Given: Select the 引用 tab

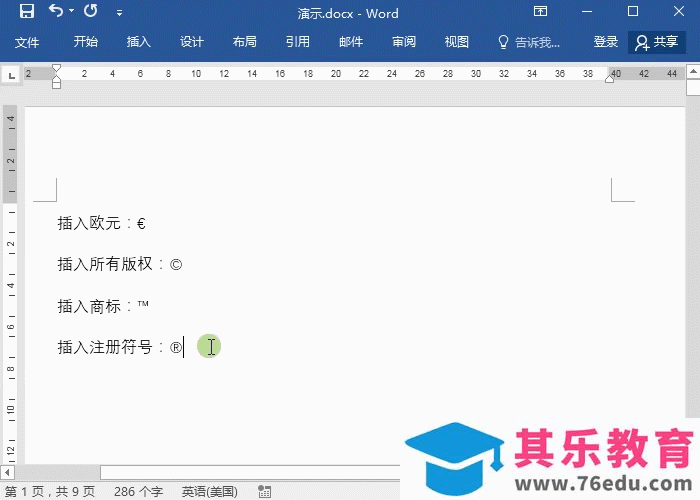Looking at the screenshot, I should 297,42.
